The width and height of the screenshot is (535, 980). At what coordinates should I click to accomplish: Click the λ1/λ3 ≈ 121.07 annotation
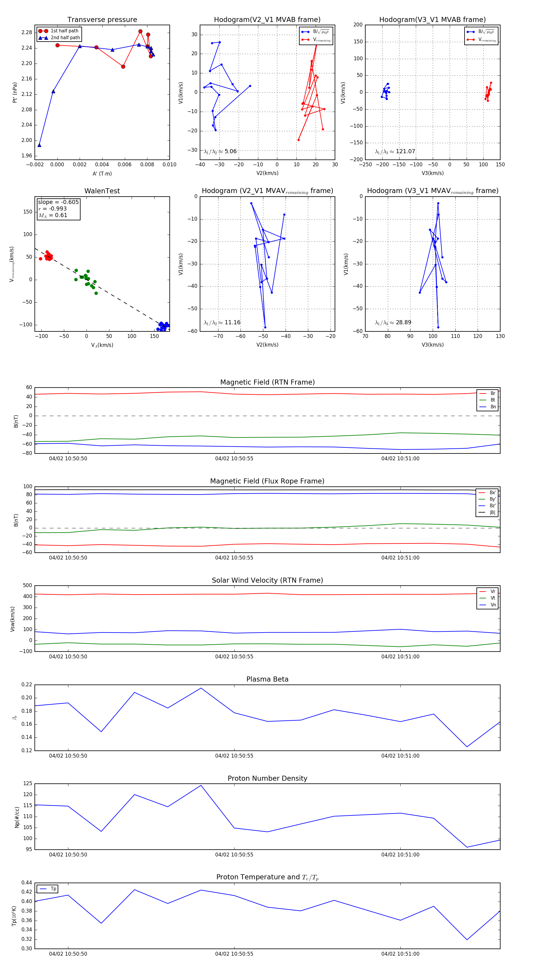coord(395,151)
